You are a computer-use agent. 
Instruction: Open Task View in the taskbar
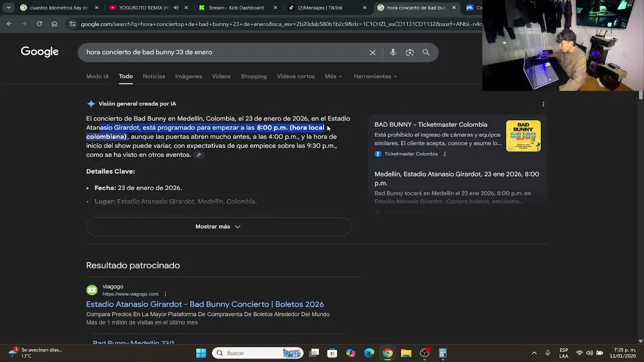point(314,353)
